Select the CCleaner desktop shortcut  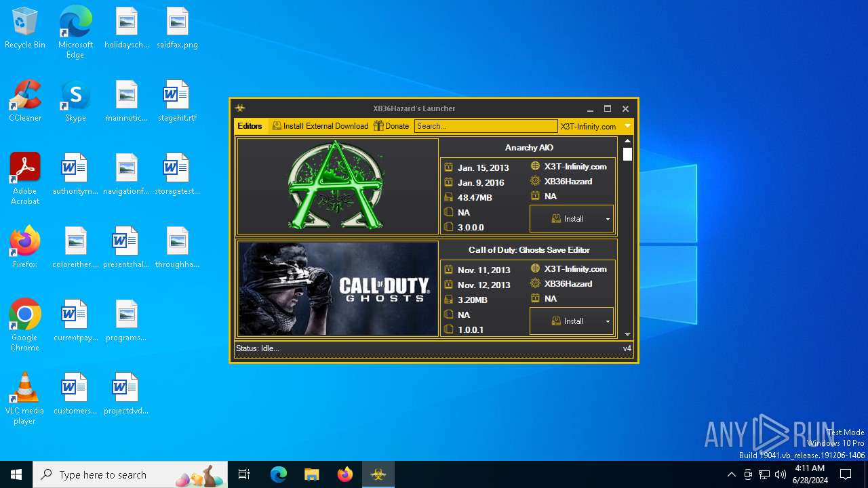(25, 101)
